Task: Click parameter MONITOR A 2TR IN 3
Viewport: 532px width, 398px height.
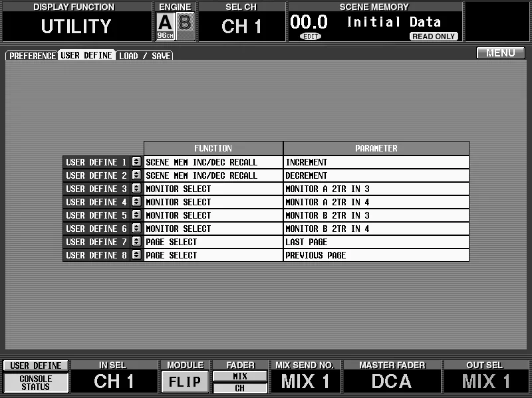Action: tap(376, 189)
